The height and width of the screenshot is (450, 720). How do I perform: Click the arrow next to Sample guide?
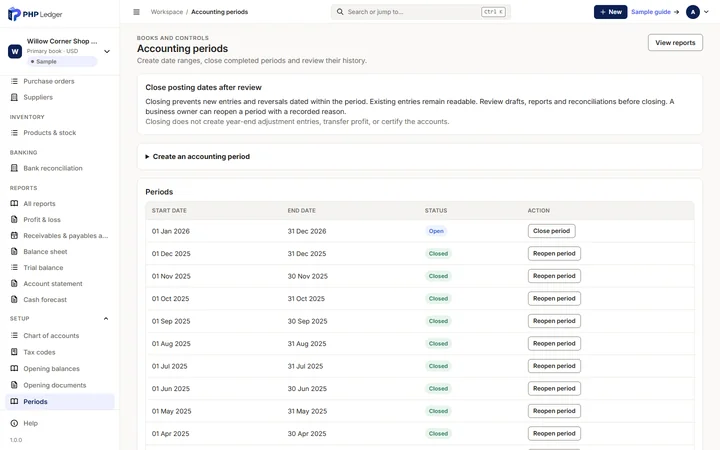click(x=676, y=12)
